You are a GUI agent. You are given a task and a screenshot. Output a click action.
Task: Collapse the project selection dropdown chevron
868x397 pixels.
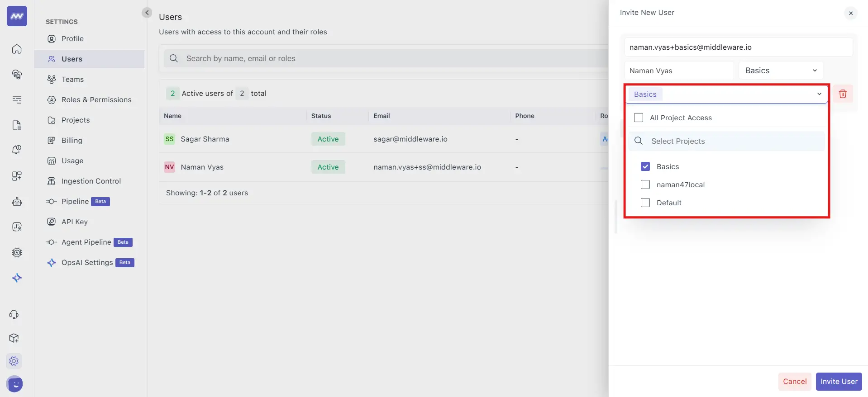pos(819,94)
